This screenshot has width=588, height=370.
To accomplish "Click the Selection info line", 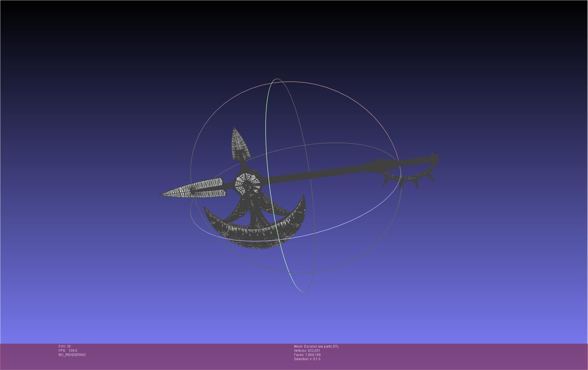I will coord(307,359).
